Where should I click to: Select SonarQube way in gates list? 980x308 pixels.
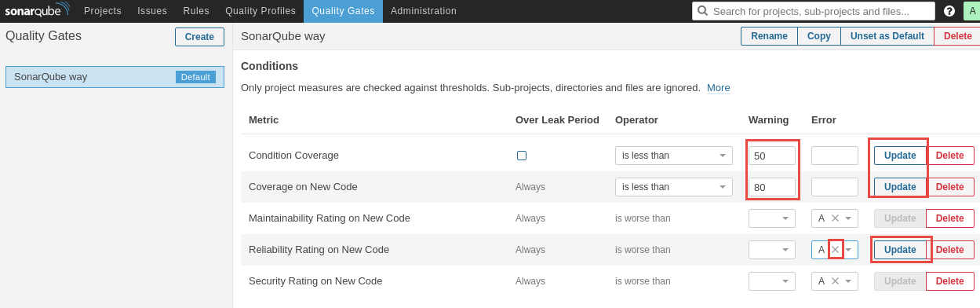115,77
